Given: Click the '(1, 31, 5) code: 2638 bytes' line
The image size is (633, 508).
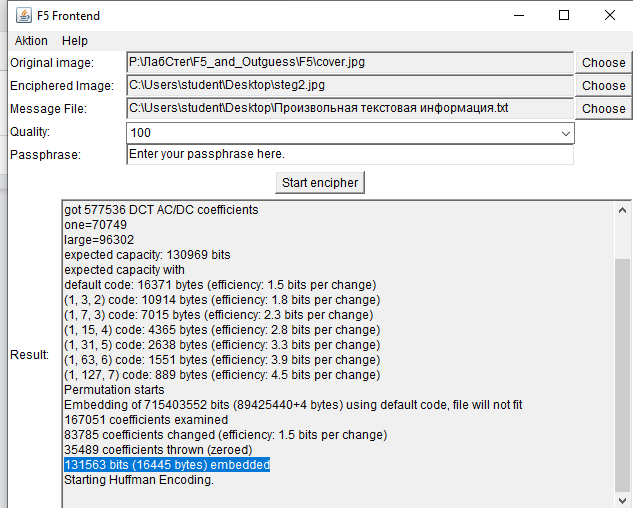Looking at the screenshot, I should coord(222,344).
